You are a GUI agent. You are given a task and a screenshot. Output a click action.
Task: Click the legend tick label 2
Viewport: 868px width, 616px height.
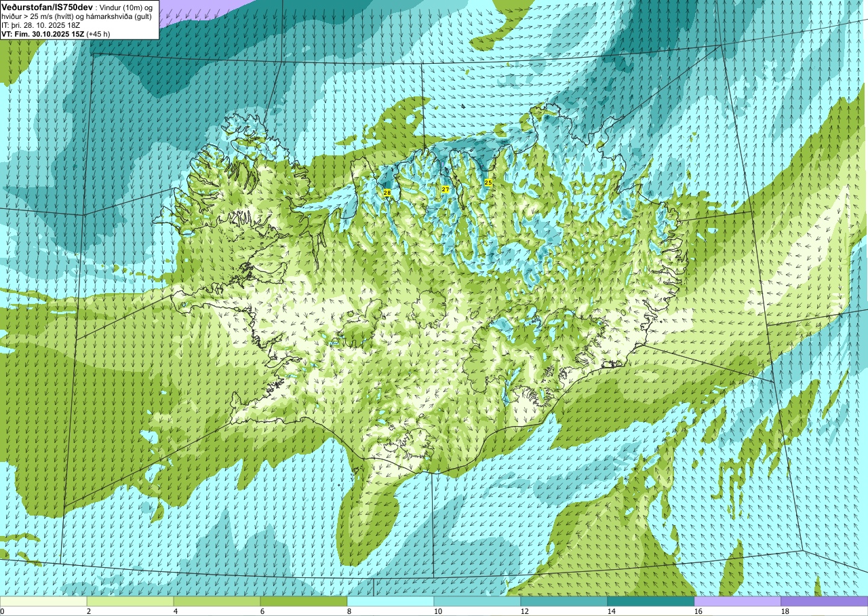(89, 611)
